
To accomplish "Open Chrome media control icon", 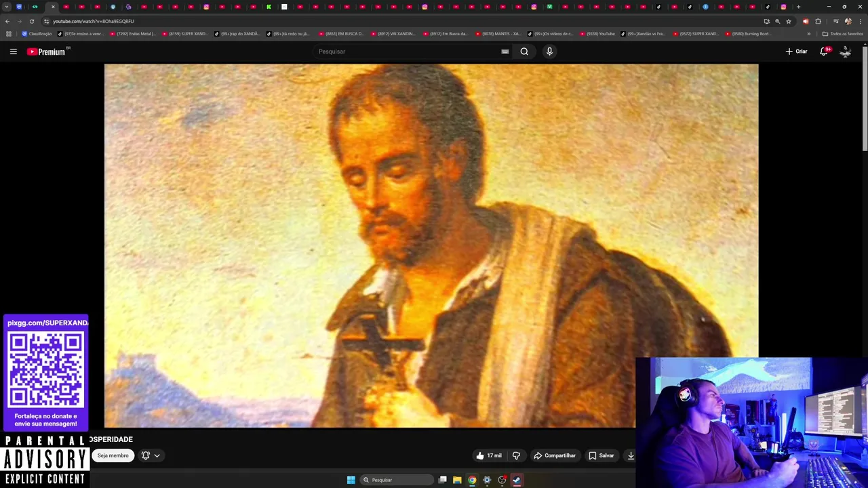I will coord(836,21).
